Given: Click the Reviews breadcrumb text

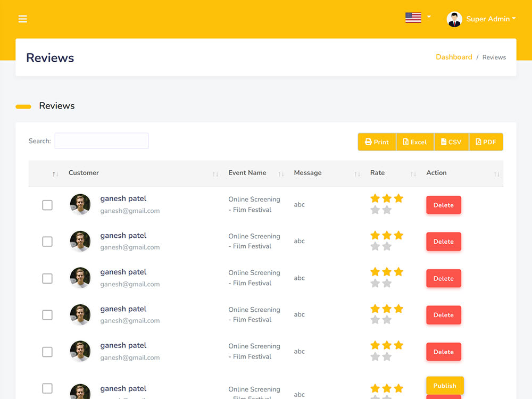Looking at the screenshot, I should [x=494, y=57].
